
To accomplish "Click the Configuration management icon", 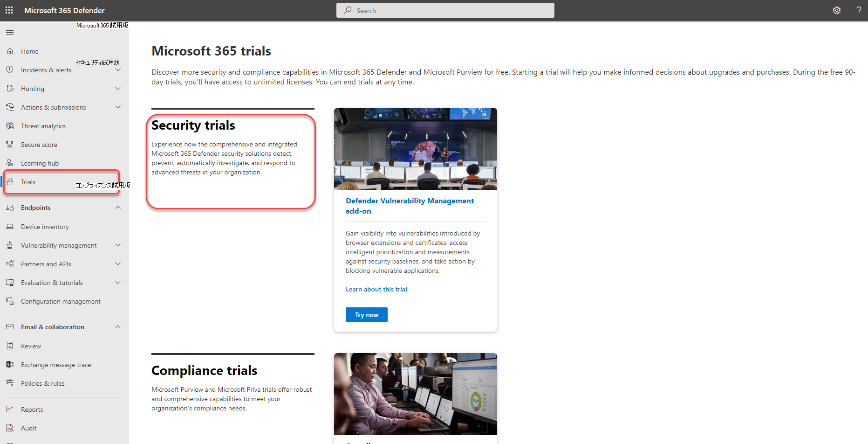I will (x=10, y=301).
